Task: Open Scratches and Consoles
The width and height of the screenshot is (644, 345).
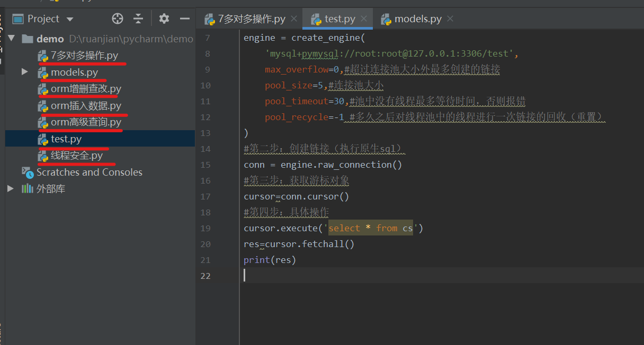Action: coord(89,172)
